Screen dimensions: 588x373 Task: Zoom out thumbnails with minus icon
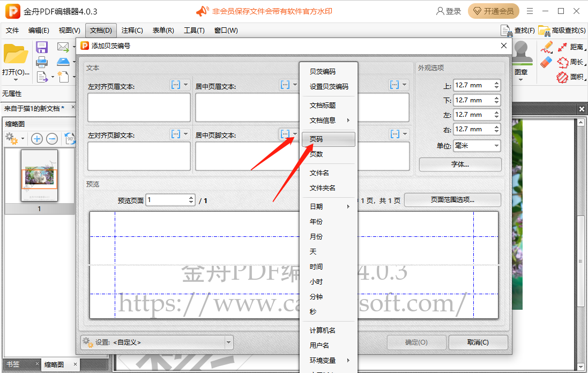[x=52, y=139]
